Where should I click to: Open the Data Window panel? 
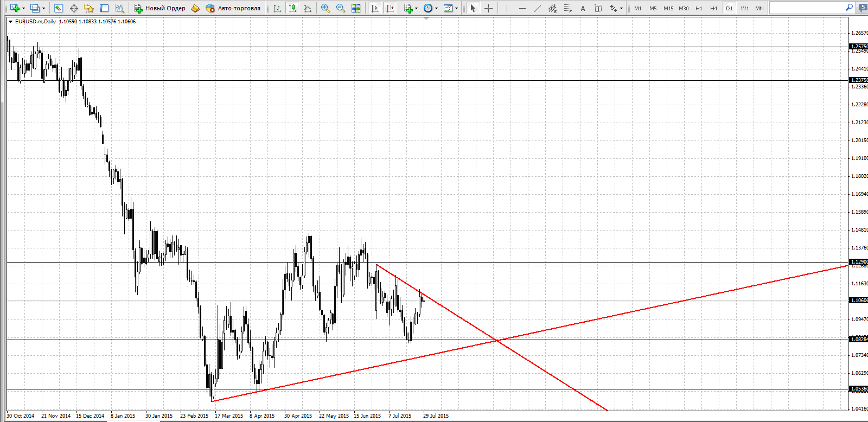coord(74,8)
